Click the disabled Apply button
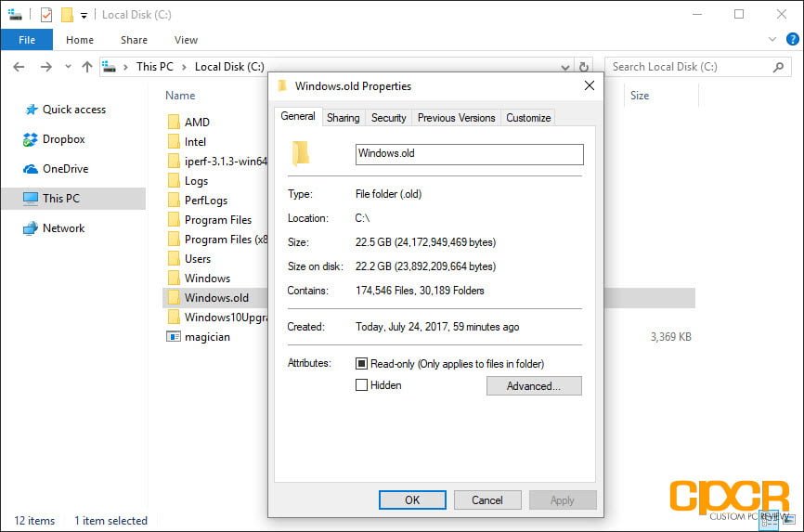 pos(563,500)
